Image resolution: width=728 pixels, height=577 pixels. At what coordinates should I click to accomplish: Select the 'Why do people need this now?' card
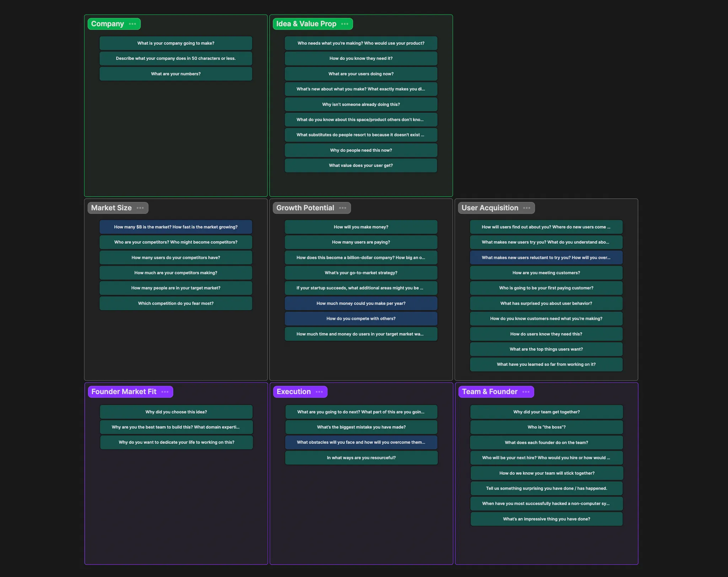[x=361, y=150]
